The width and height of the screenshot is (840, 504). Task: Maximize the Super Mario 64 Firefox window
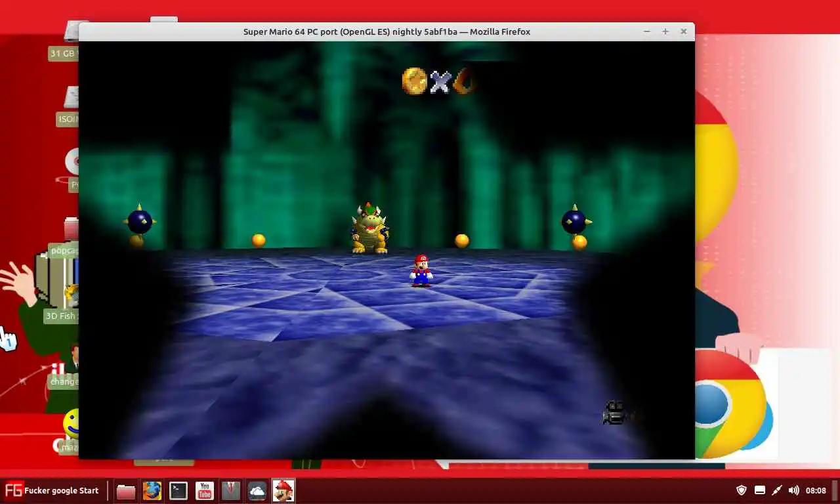coord(665,31)
